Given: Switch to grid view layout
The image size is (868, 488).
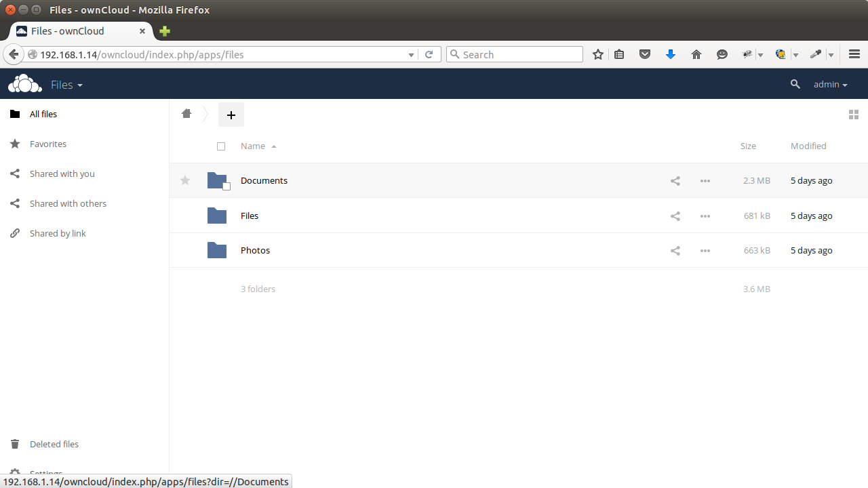Looking at the screenshot, I should tap(853, 115).
